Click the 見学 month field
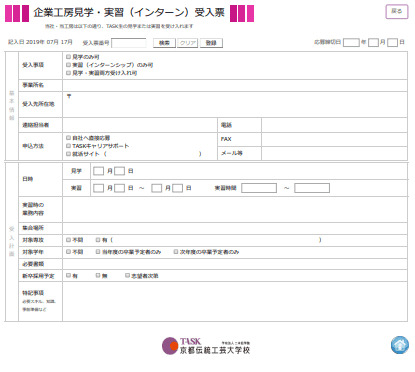This screenshot has width=415, height=372. pos(98,171)
